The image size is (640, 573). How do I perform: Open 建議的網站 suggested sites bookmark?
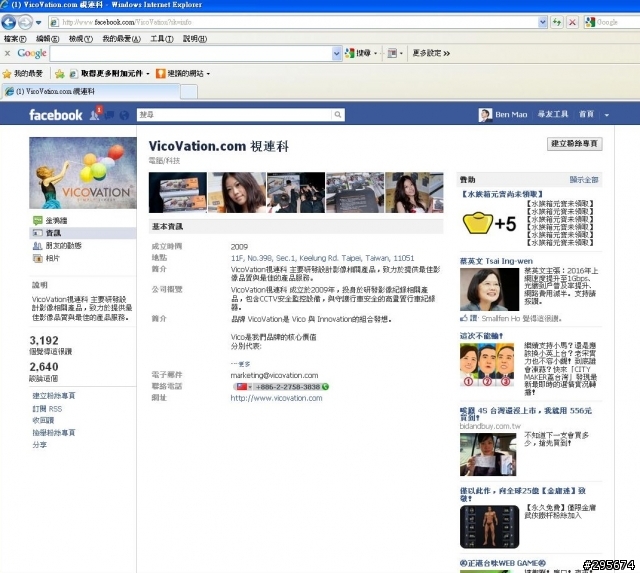pyautogui.click(x=183, y=73)
